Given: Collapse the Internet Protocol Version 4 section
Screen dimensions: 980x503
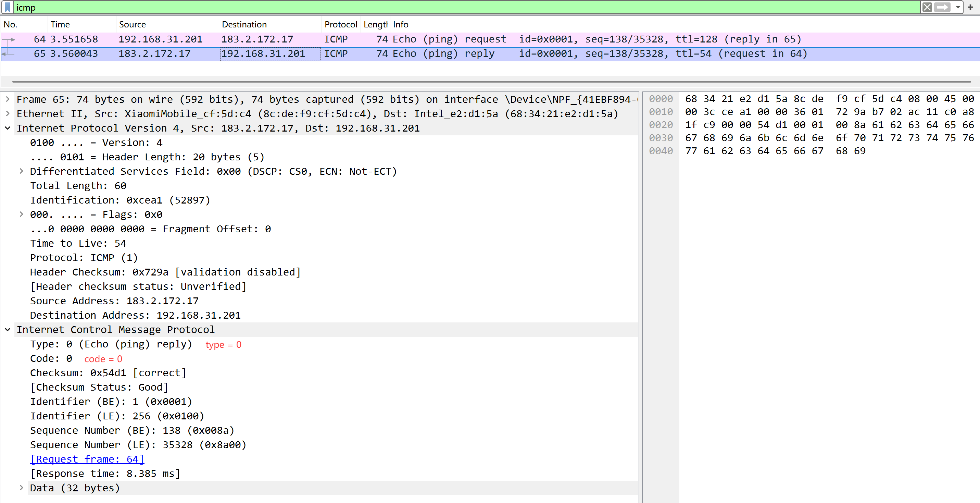Looking at the screenshot, I should [7, 128].
